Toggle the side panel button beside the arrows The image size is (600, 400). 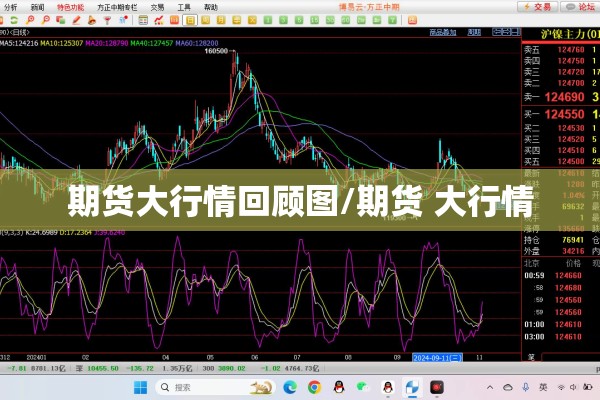(x=516, y=32)
